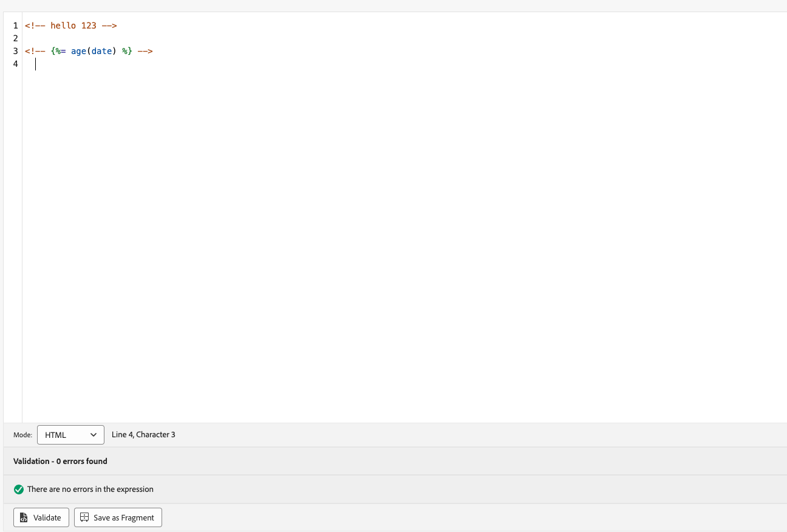Open the Mode dropdown showing HTML
The image size is (787, 532).
70,434
